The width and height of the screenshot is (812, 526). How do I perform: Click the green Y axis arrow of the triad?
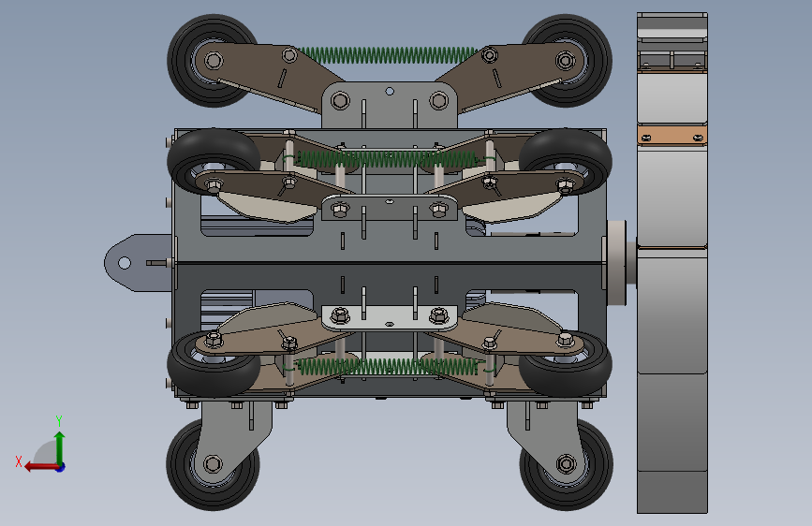60,447
